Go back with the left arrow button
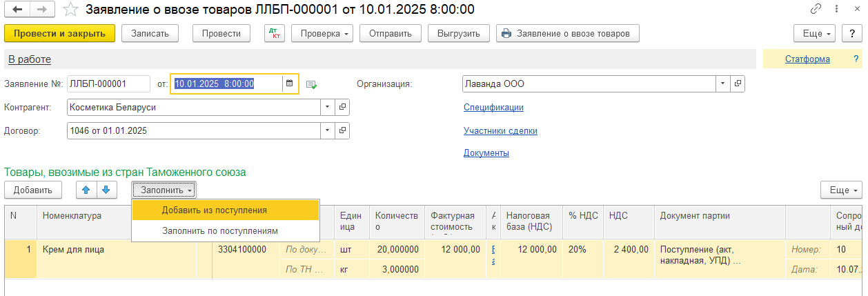The image size is (868, 296). (17, 10)
